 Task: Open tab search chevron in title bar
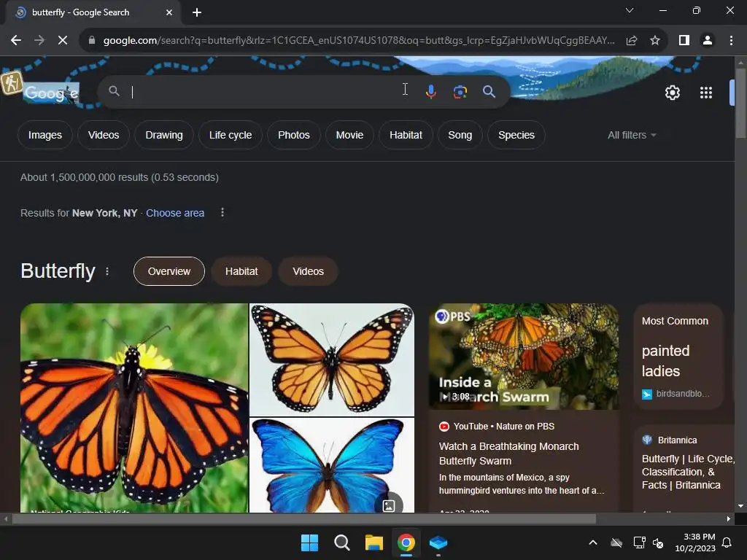tap(630, 10)
